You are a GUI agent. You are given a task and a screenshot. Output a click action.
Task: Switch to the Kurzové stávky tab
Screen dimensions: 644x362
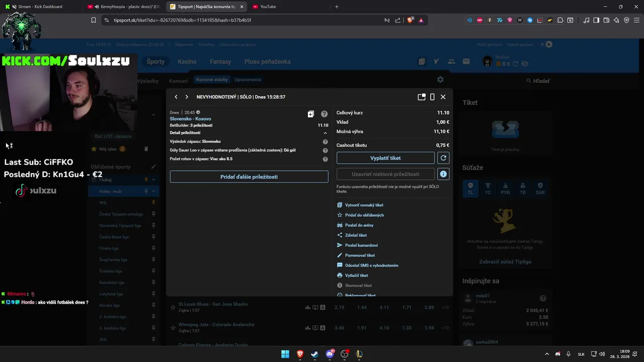click(x=212, y=79)
